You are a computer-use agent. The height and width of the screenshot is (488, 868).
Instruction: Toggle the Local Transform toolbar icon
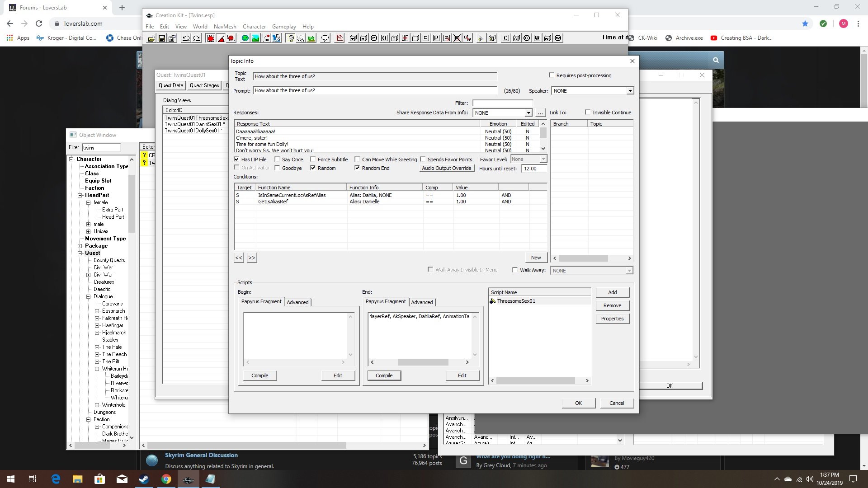231,38
